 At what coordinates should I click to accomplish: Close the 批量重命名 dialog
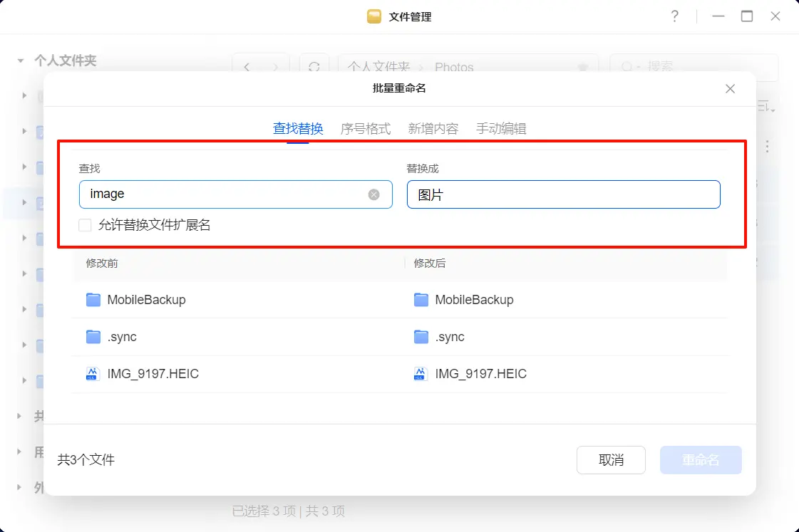(x=730, y=89)
